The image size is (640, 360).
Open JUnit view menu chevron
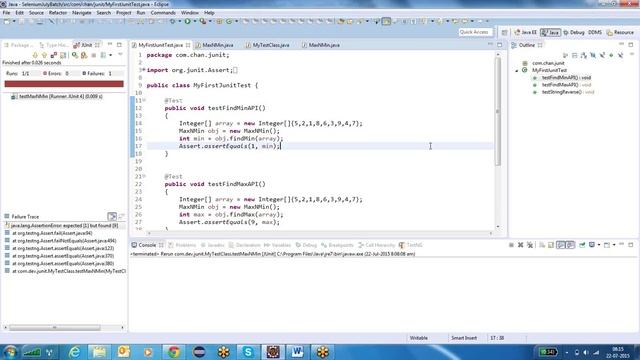(120, 54)
